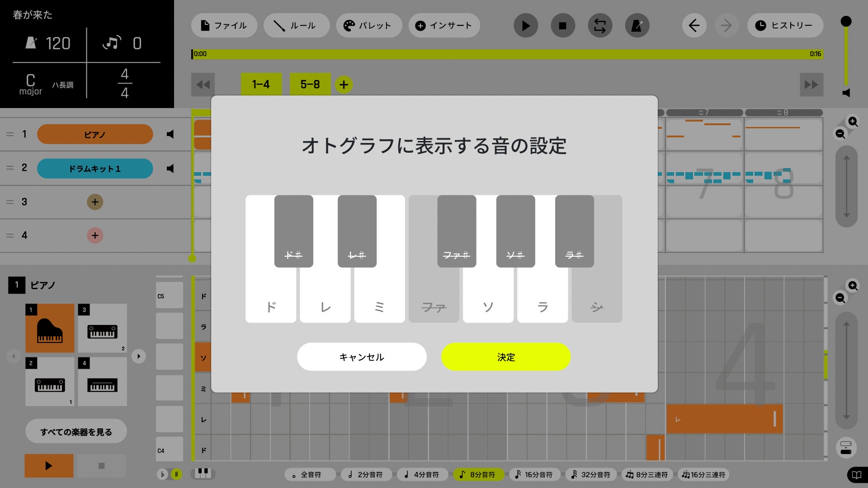
Task: Open the help book icon at the bottom right
Action: [856, 475]
